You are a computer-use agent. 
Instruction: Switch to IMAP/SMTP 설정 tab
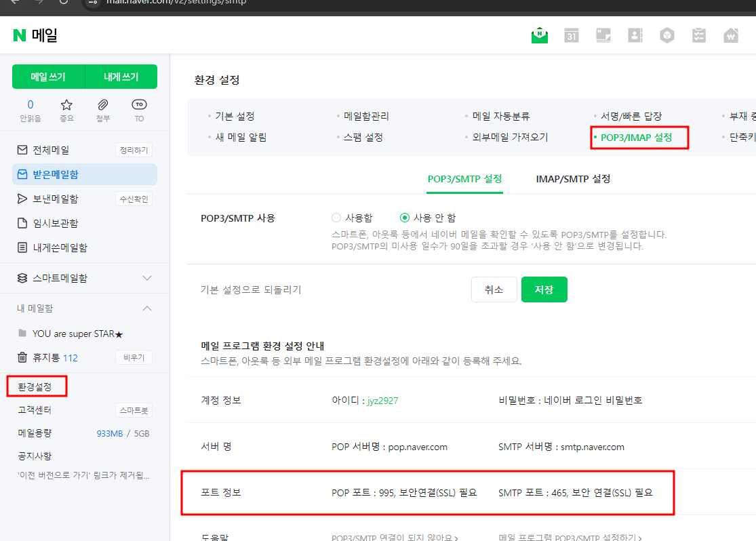tap(573, 179)
